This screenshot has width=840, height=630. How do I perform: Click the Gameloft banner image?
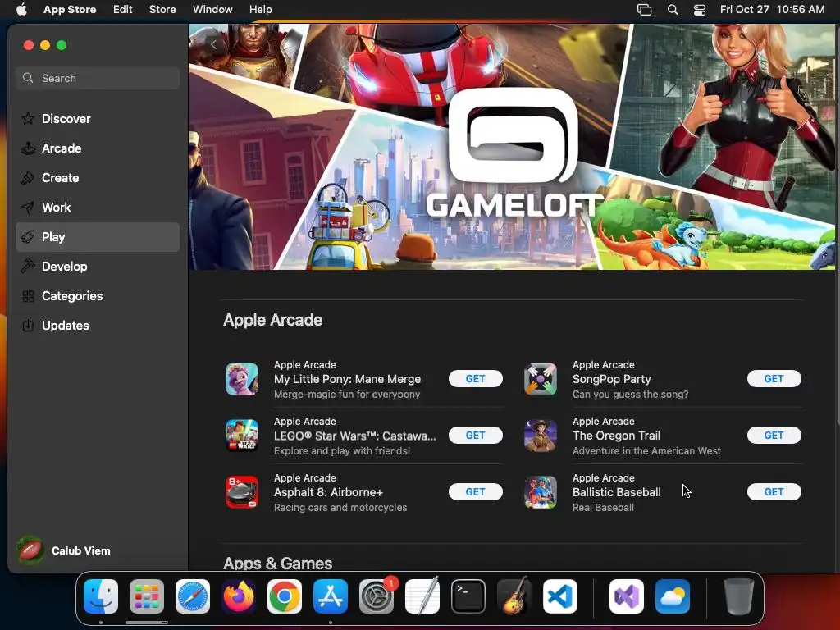[512, 147]
